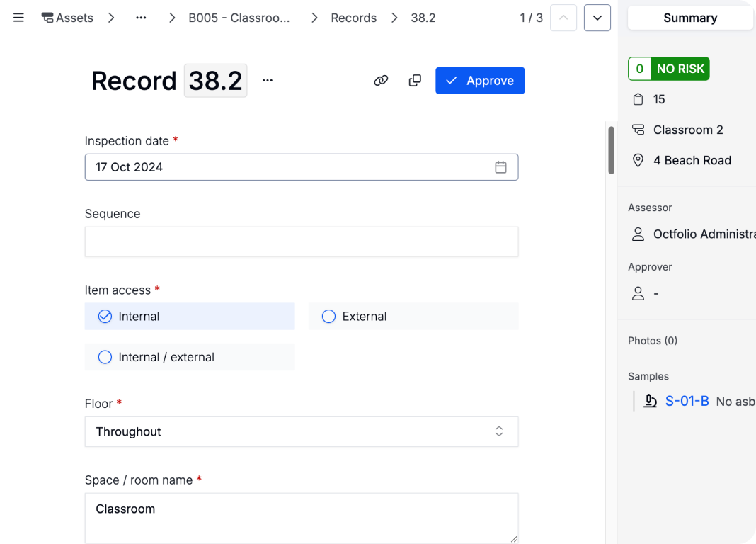Go to the previous record using up chevron
The width and height of the screenshot is (756, 544).
[x=563, y=18]
